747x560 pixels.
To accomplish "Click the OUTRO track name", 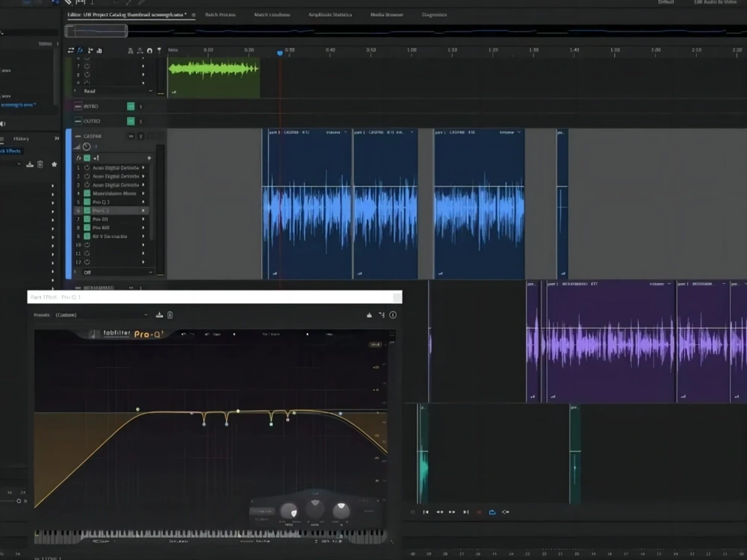I will pos(92,122).
